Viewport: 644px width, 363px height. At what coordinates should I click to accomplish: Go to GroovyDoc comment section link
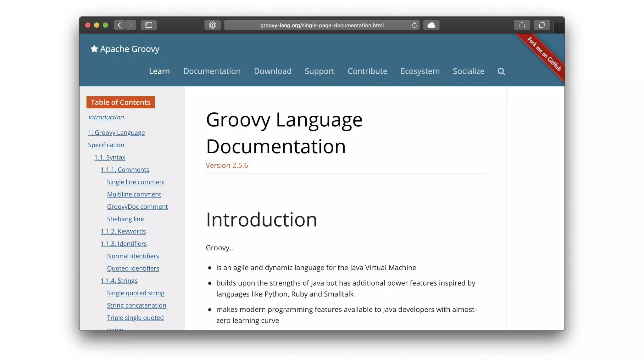point(137,207)
